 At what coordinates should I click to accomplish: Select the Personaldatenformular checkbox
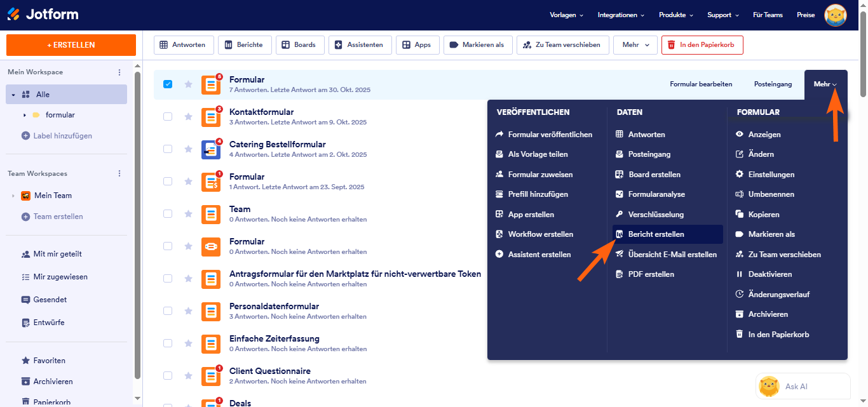(168, 310)
